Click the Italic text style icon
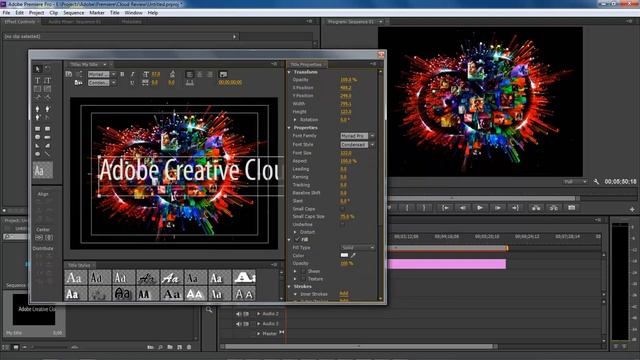 tap(132, 74)
